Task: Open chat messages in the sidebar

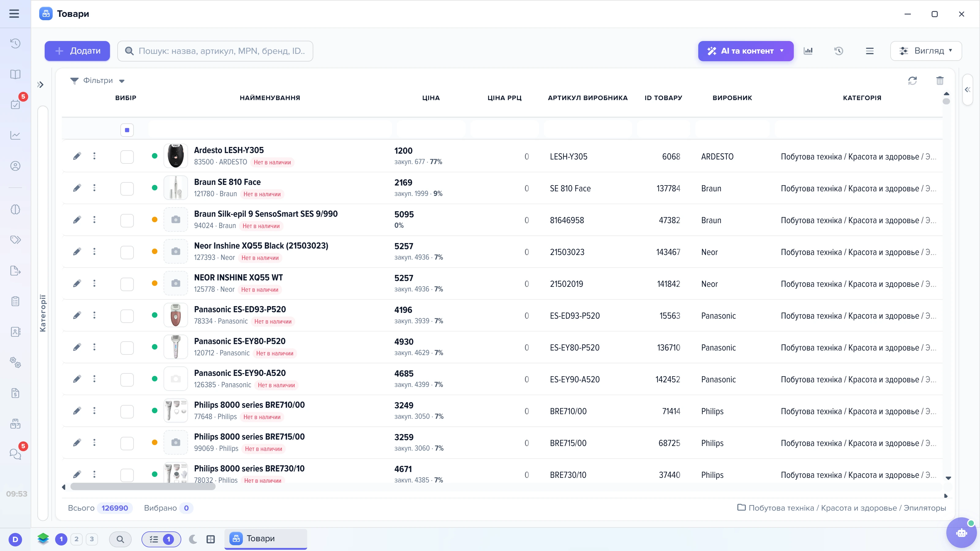Action: point(15,454)
